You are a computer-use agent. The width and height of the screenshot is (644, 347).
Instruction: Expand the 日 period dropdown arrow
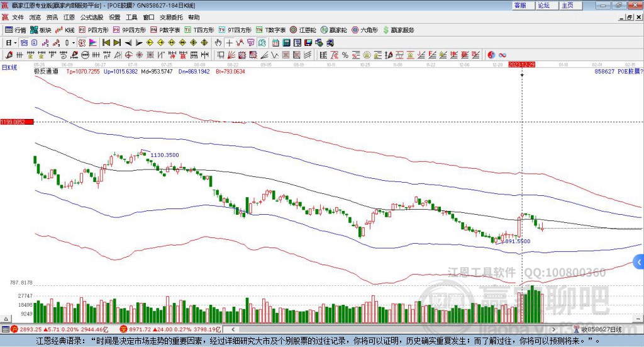(x=16, y=43)
